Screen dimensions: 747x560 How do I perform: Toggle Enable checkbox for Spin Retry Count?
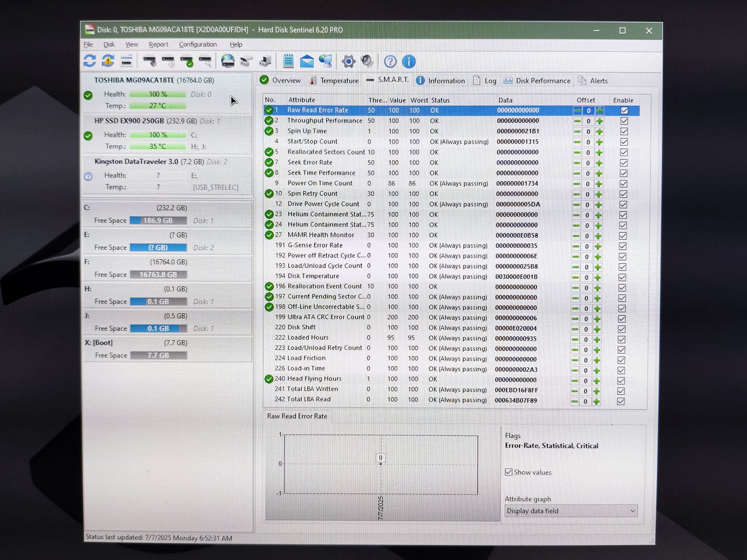624,194
